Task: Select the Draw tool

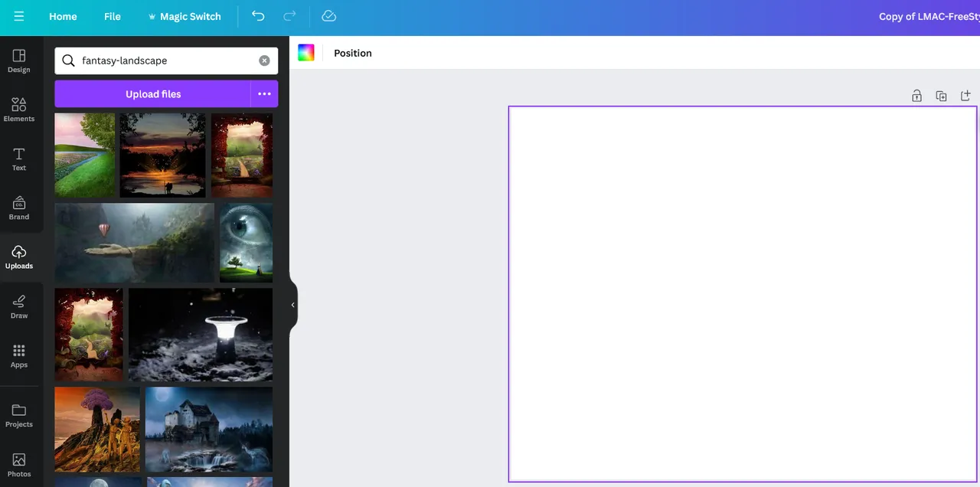Action: pyautogui.click(x=19, y=306)
